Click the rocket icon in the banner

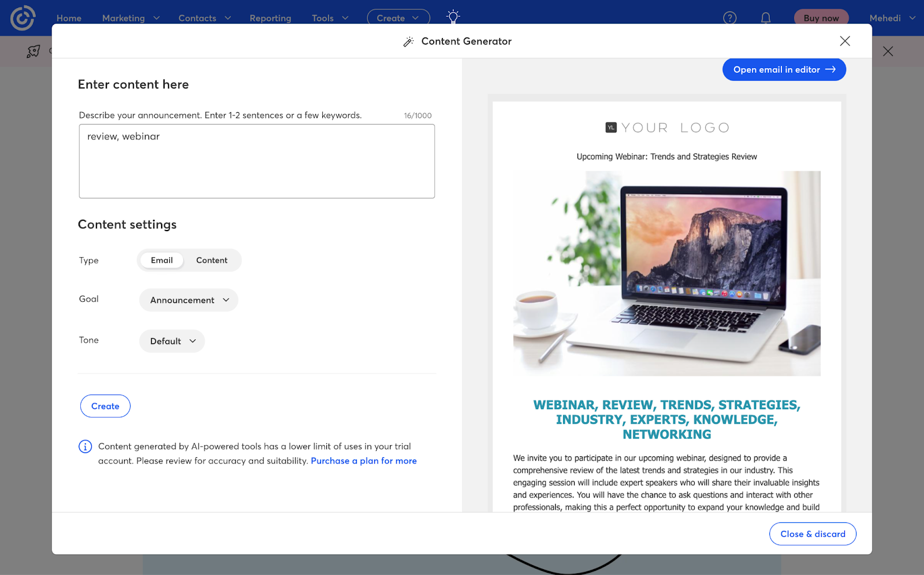click(33, 51)
